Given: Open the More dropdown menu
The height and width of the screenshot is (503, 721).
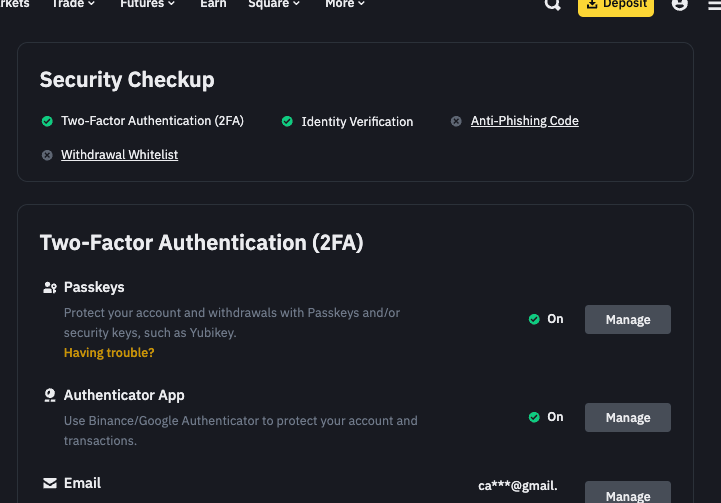Looking at the screenshot, I should (345, 5).
